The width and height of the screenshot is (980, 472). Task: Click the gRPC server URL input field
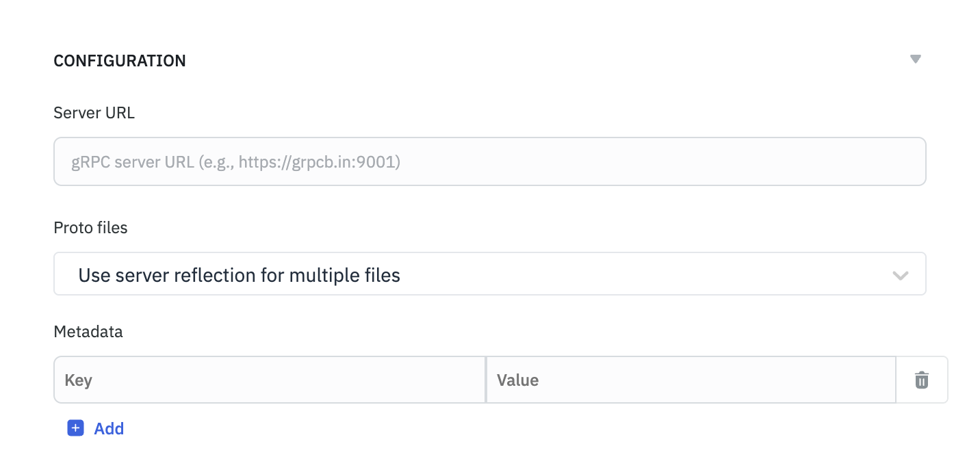pyautogui.click(x=489, y=161)
